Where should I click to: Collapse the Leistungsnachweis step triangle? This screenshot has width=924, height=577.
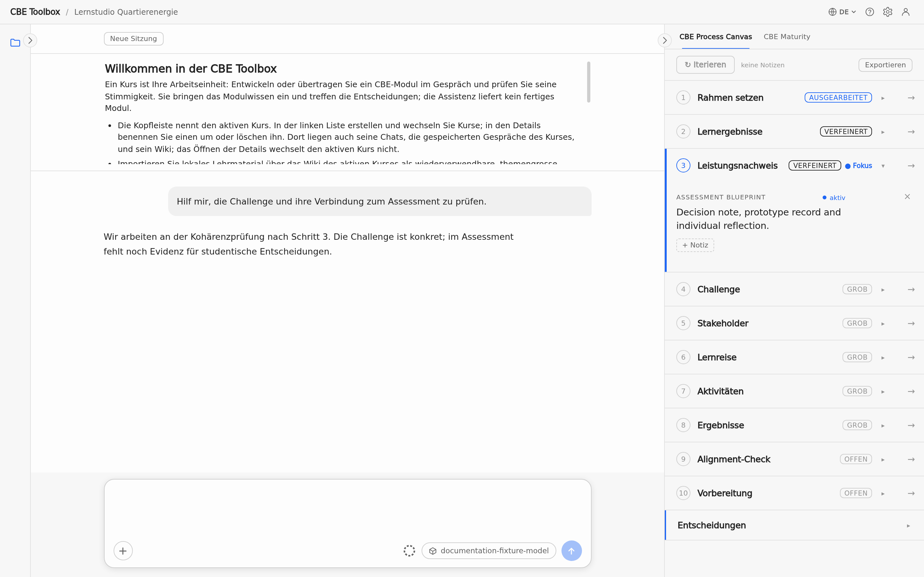883,166
